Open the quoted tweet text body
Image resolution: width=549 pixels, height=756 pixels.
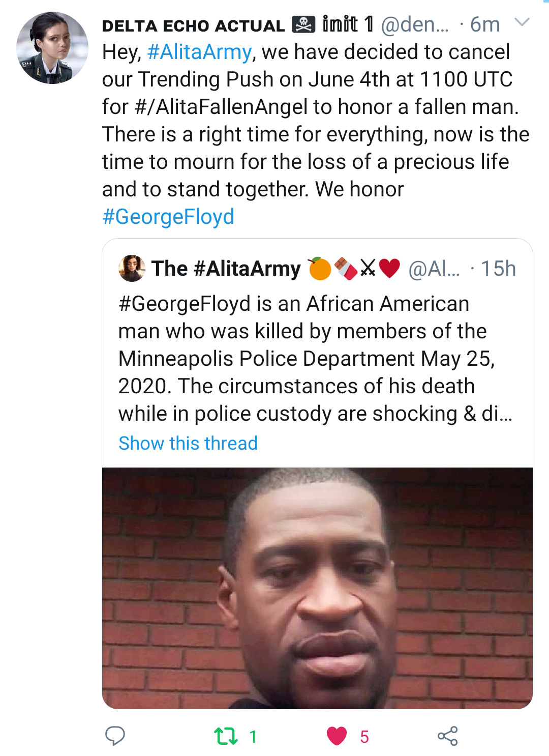click(x=315, y=359)
